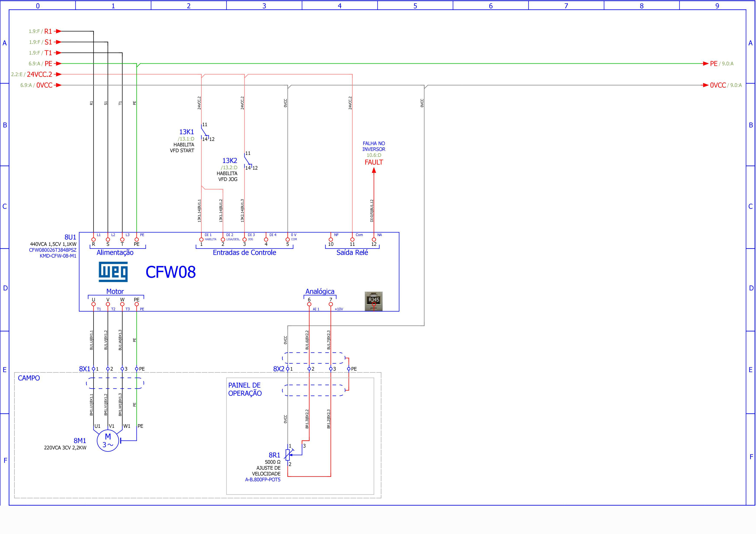Click the 8U1 device tag
The width and height of the screenshot is (756, 534).
tap(70, 237)
